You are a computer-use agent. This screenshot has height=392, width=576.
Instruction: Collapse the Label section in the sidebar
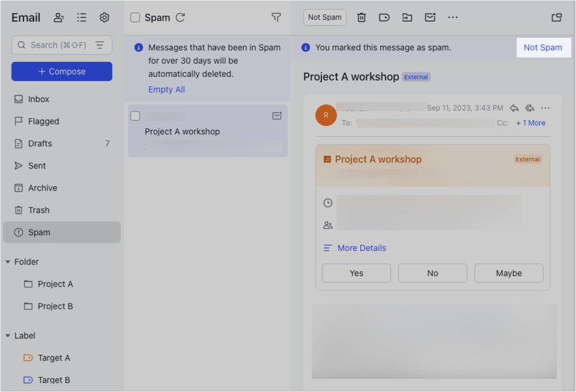[7, 335]
